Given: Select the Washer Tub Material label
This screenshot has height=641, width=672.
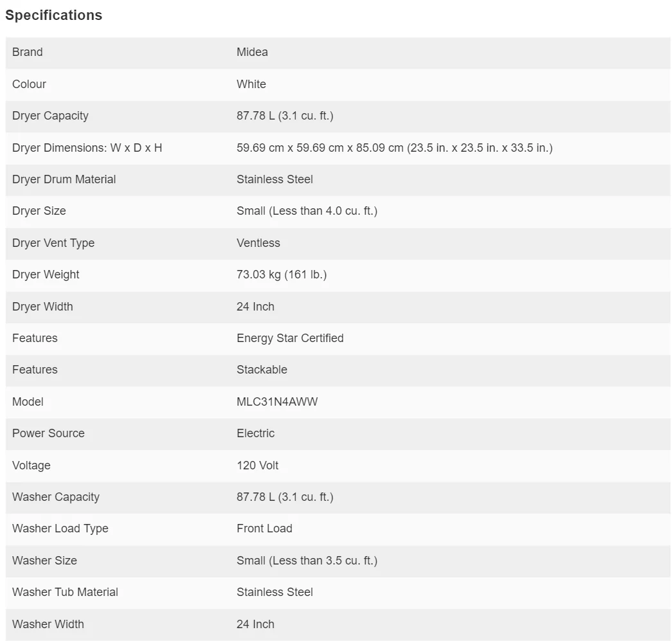Looking at the screenshot, I should click(x=65, y=592).
